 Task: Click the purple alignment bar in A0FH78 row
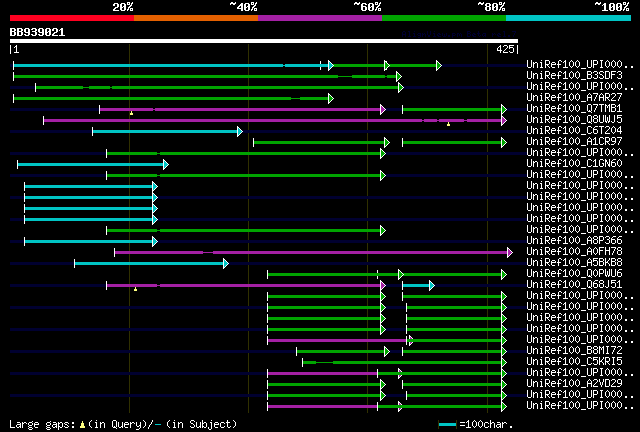point(313,253)
